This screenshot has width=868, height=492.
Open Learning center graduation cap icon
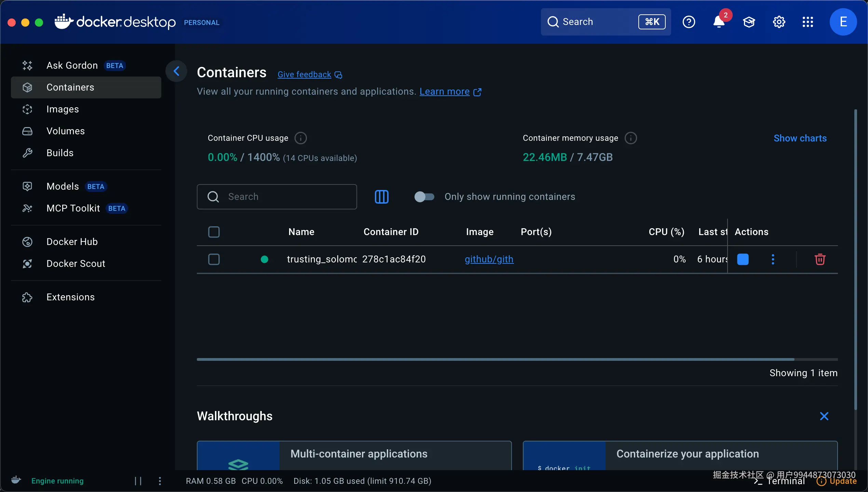coord(749,22)
